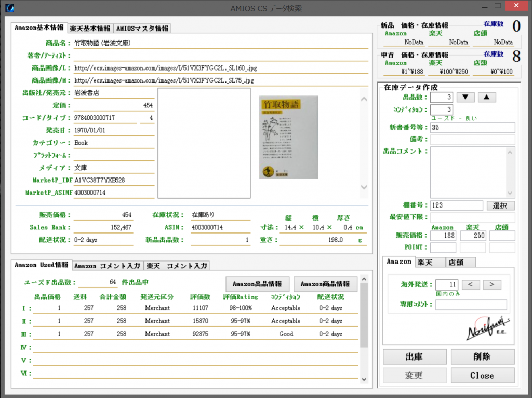Select Used row I with 11107 ratings
Image resolution: width=532 pixels, height=398 pixels.
pos(195,308)
